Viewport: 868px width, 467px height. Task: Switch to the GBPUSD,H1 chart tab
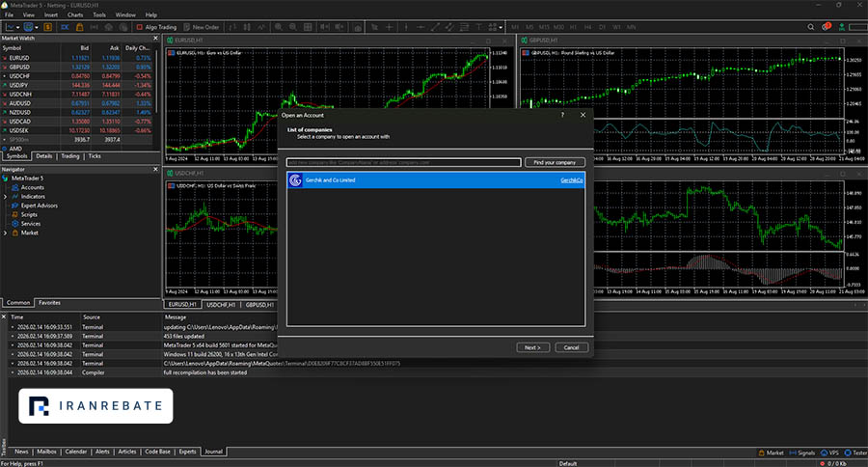click(259, 305)
